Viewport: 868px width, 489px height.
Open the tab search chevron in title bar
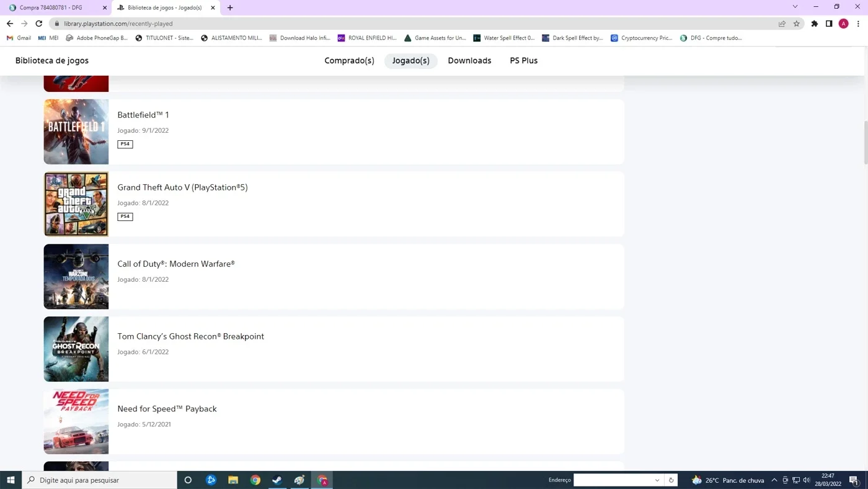[x=795, y=7]
